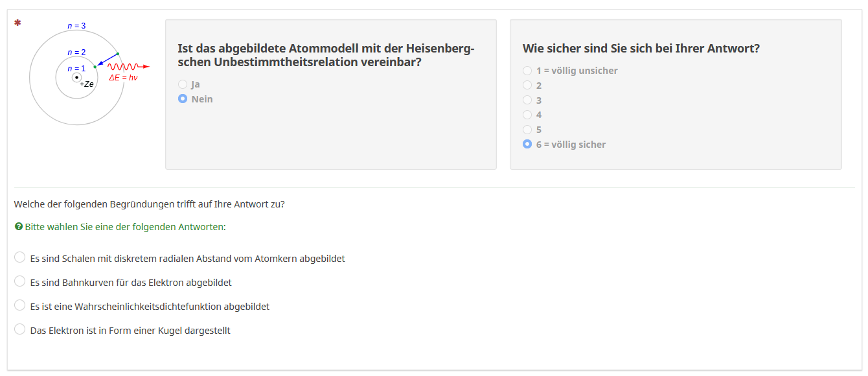The image size is (868, 376).
Task: Select reason 'Elektron in Form einer Kugel'
Action: coord(20,330)
